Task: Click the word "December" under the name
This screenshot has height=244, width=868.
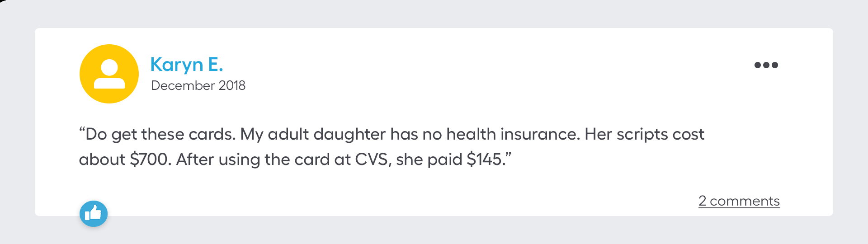Action: [x=183, y=85]
